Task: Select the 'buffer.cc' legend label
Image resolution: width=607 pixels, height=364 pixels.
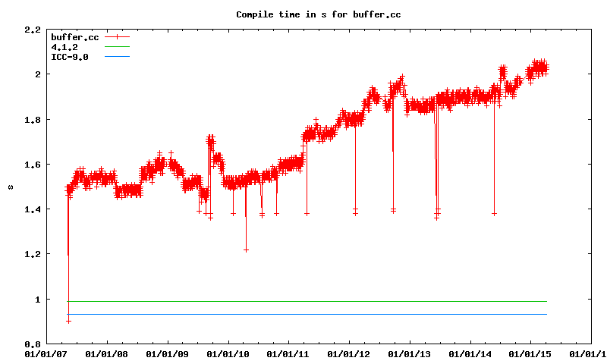Action: click(x=74, y=37)
